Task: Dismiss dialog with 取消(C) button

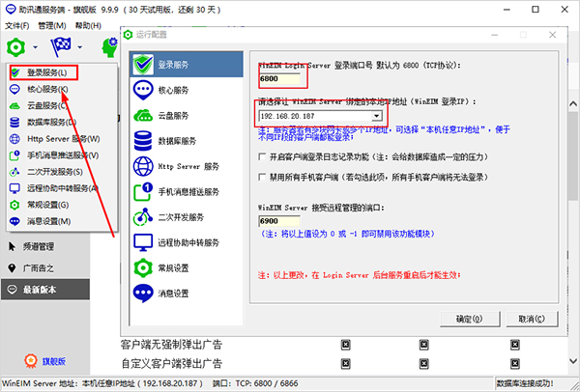Action: (532, 319)
